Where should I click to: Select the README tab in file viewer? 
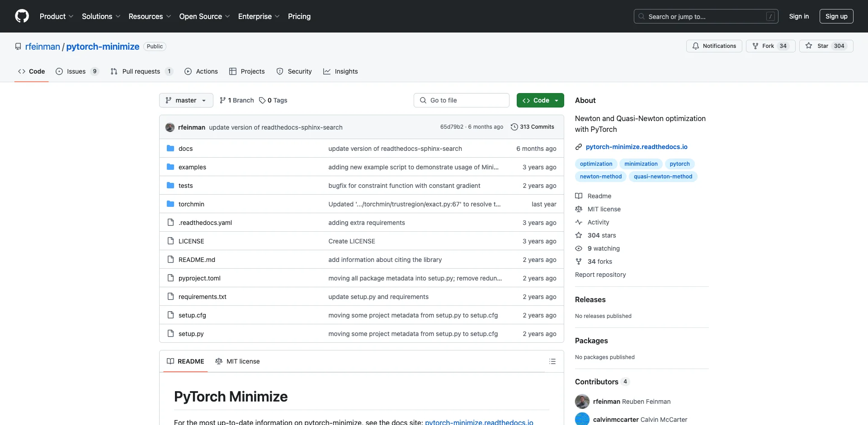coord(185,361)
